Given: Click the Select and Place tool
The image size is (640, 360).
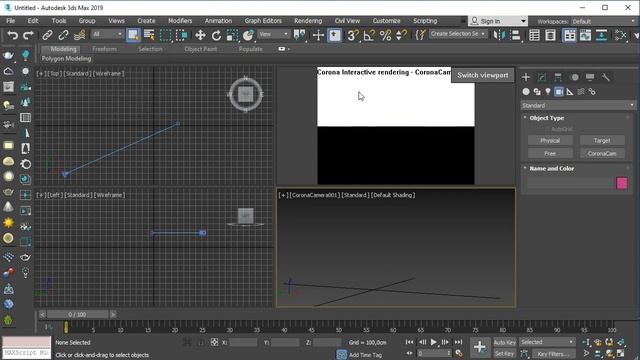Looking at the screenshot, I should [248, 36].
